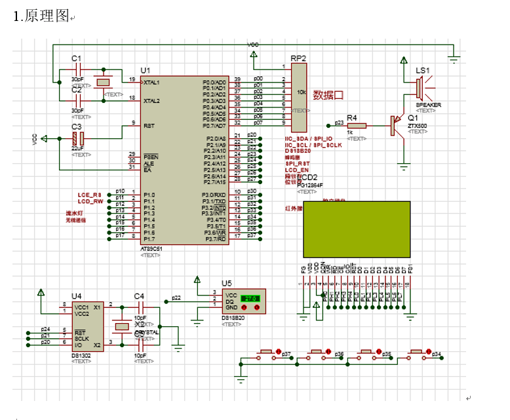Click the green LCD2 display screen

pyautogui.click(x=357, y=229)
